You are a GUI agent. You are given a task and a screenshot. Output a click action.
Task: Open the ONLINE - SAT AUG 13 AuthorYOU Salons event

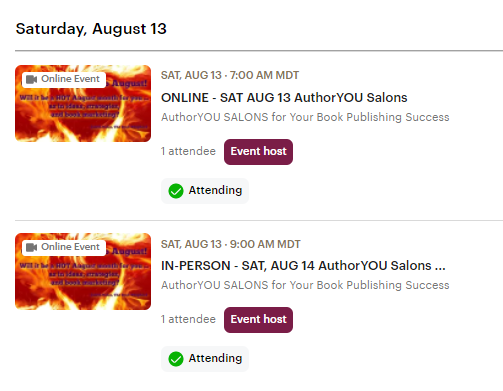284,98
